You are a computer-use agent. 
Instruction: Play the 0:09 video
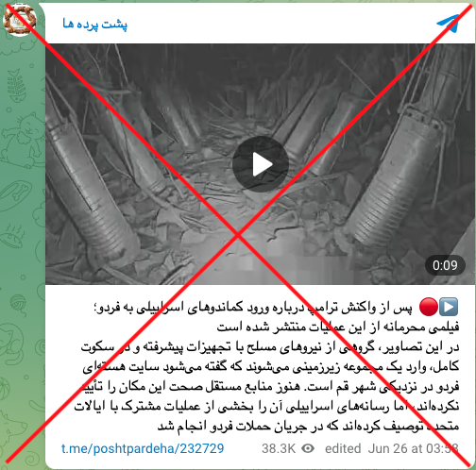coord(261,164)
